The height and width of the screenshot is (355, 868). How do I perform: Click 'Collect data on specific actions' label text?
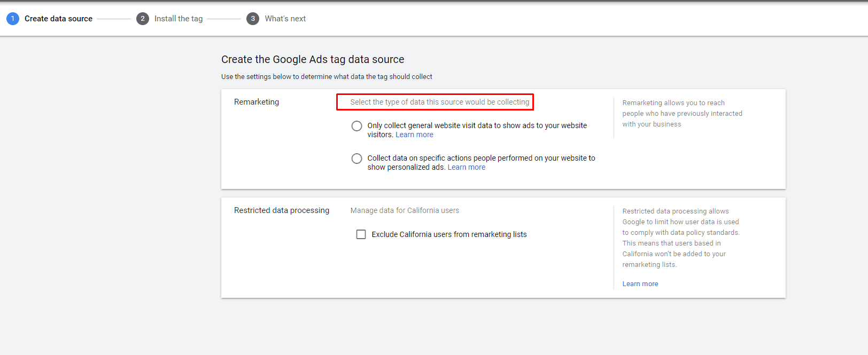481,163
